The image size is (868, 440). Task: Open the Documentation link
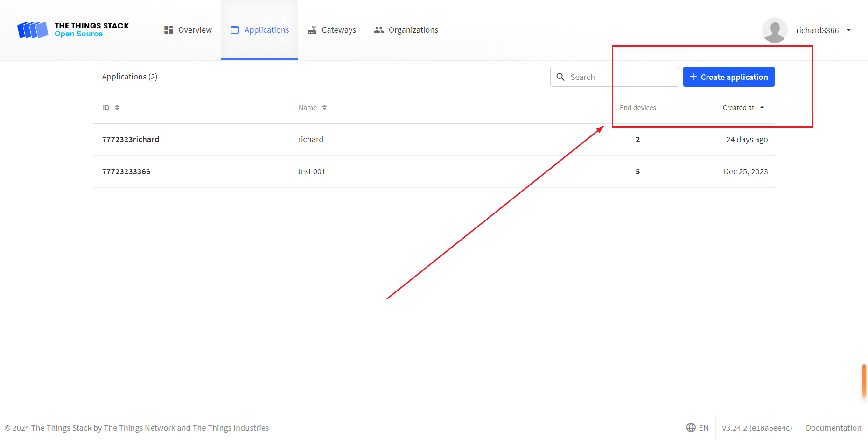click(x=833, y=427)
